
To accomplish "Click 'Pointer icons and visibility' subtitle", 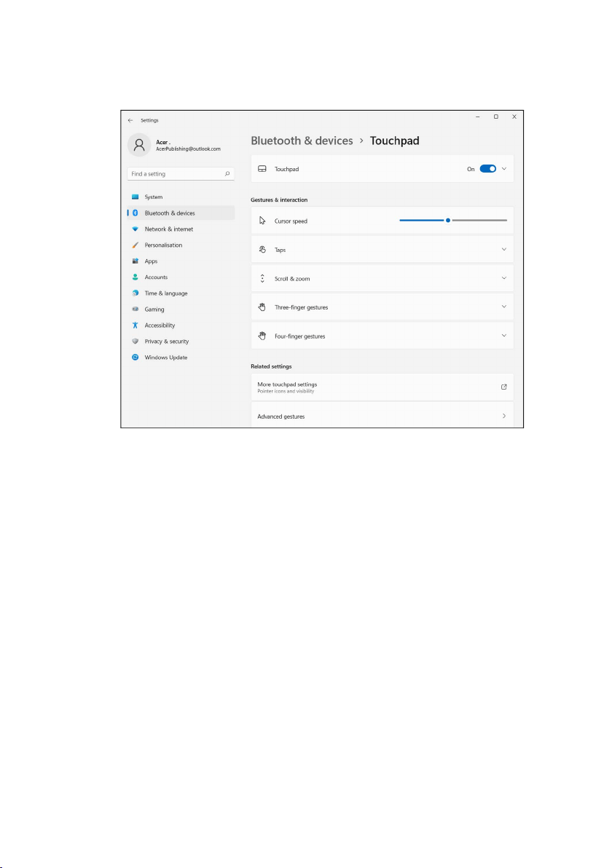I will pyautogui.click(x=286, y=391).
